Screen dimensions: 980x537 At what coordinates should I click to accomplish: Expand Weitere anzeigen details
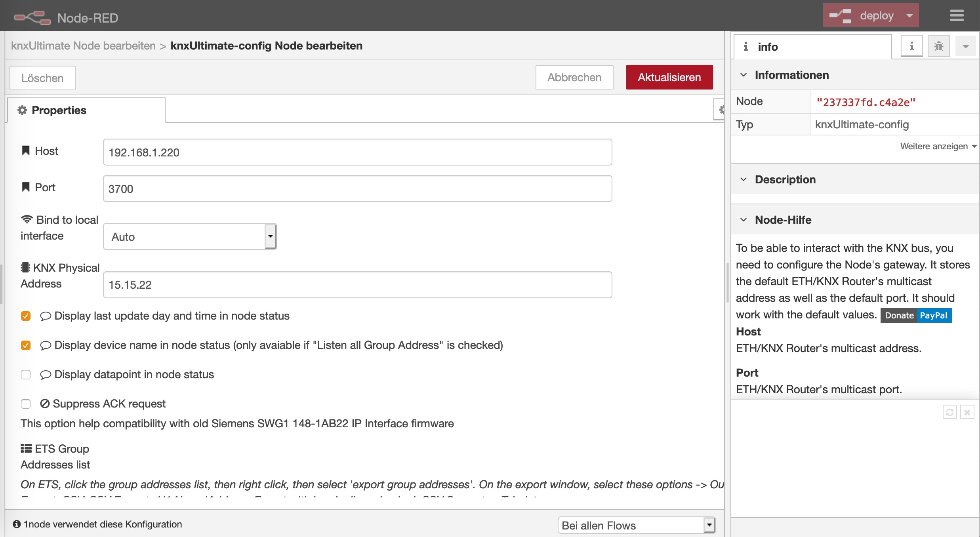click(x=938, y=146)
